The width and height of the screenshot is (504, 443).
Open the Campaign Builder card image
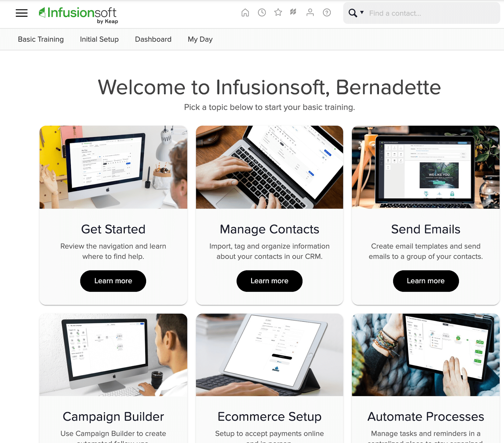113,355
